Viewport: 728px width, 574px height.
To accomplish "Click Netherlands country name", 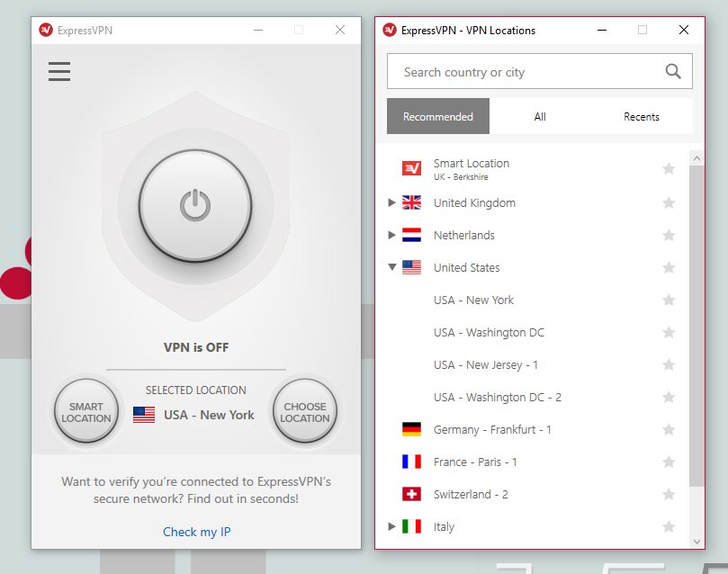I will tap(464, 235).
